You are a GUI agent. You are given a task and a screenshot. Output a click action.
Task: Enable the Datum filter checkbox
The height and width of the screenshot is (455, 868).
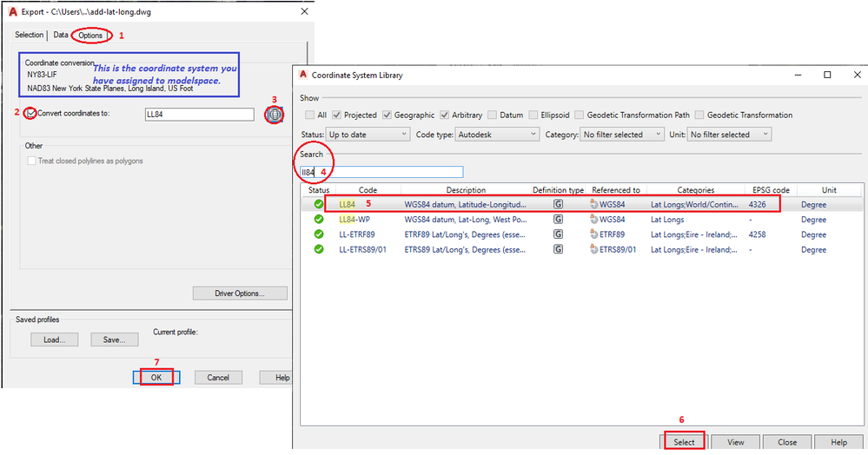(492, 115)
